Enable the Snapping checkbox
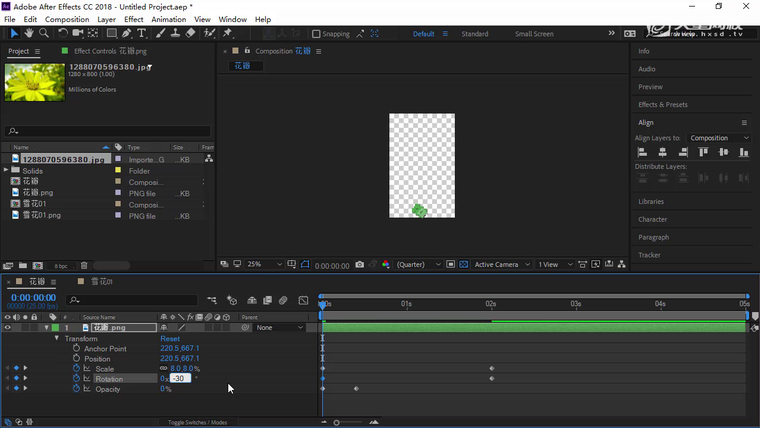 point(315,34)
